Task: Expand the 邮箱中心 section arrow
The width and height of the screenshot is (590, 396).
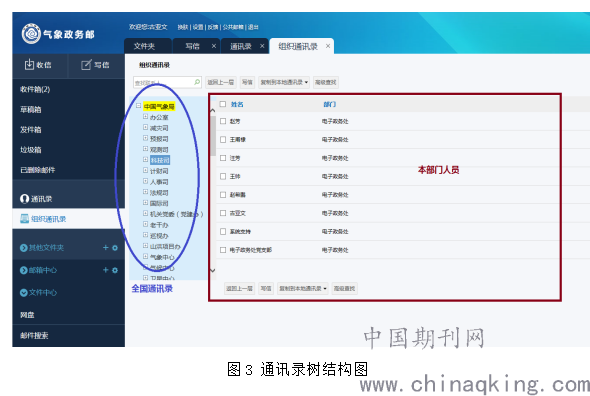Action: [x=24, y=270]
